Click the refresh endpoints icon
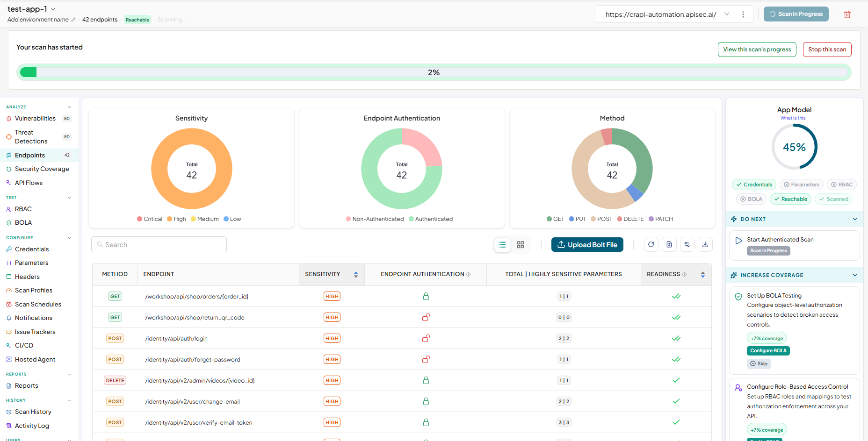Screen dimensions: 868x441 pyautogui.click(x=651, y=244)
